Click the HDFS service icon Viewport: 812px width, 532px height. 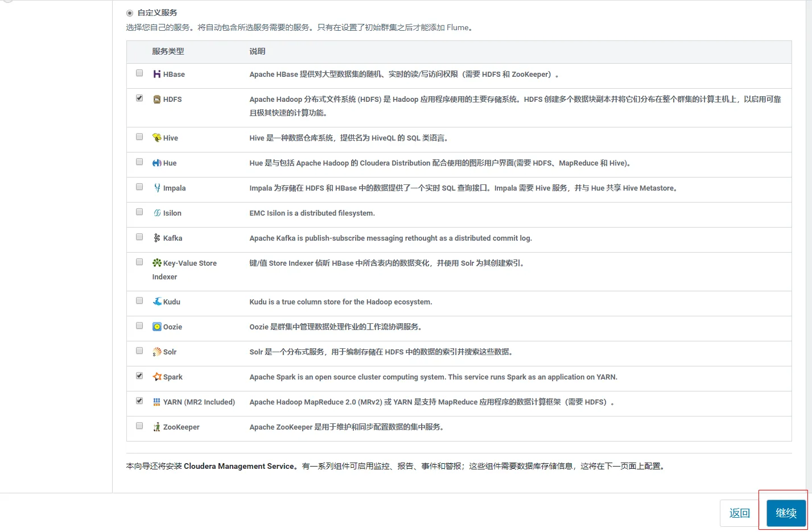pyautogui.click(x=157, y=99)
